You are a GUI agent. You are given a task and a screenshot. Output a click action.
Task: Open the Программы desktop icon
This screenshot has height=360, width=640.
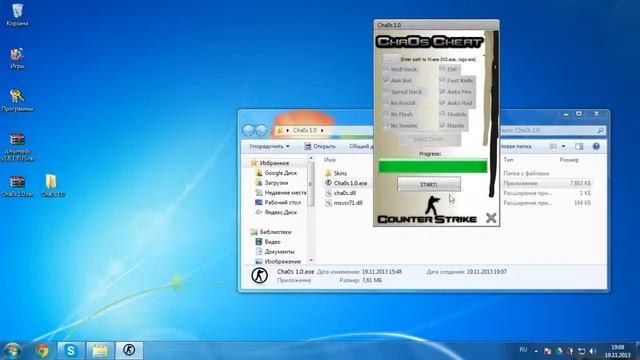(17, 100)
